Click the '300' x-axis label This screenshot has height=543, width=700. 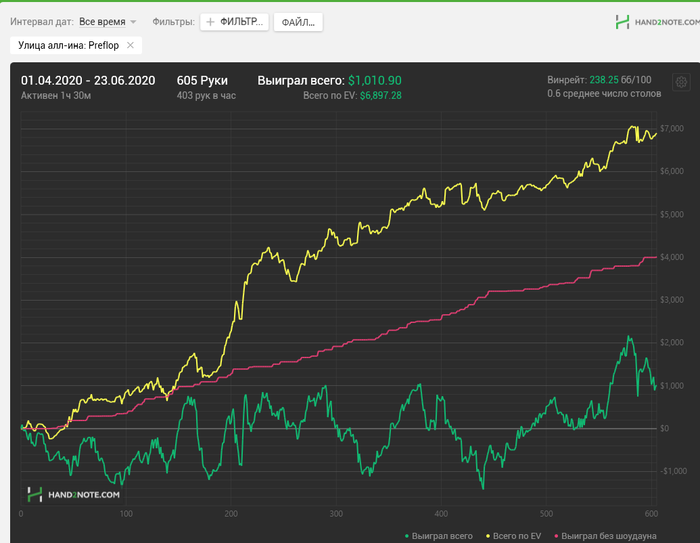coord(336,514)
